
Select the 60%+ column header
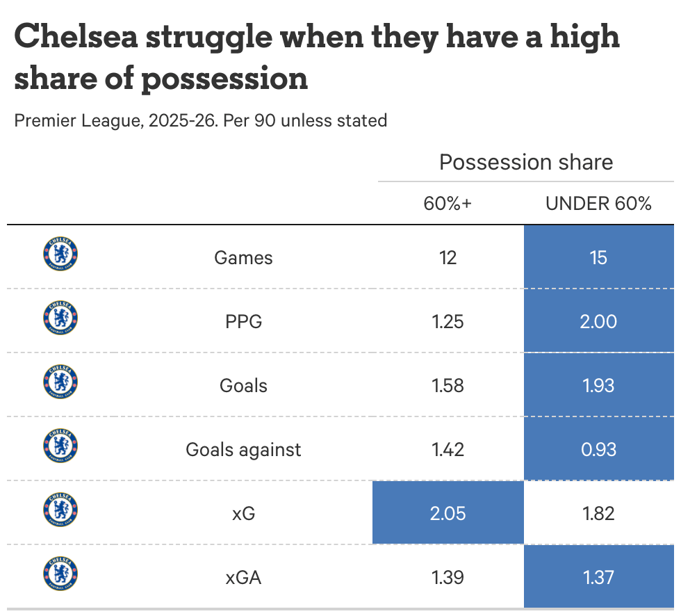coord(448,204)
